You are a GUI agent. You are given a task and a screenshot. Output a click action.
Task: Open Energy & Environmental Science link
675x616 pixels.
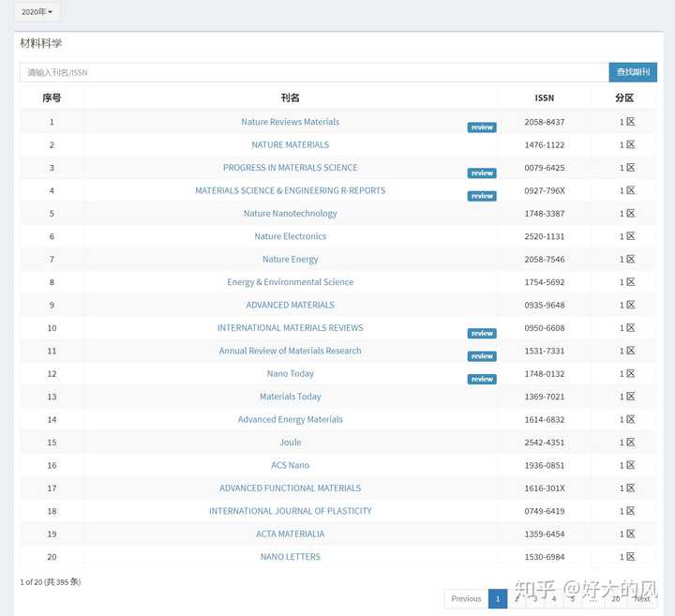point(290,282)
